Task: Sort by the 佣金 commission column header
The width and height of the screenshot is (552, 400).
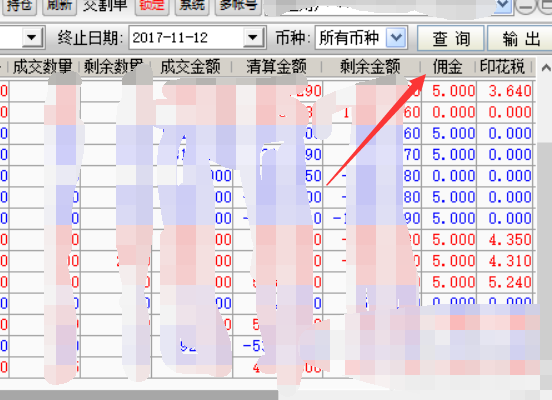Action: coord(448,67)
